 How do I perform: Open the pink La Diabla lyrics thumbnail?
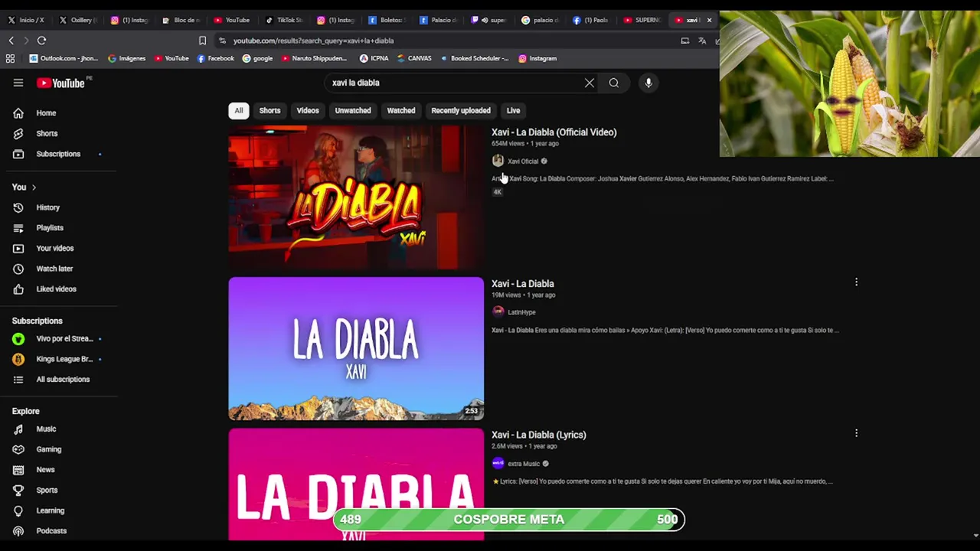(356, 484)
